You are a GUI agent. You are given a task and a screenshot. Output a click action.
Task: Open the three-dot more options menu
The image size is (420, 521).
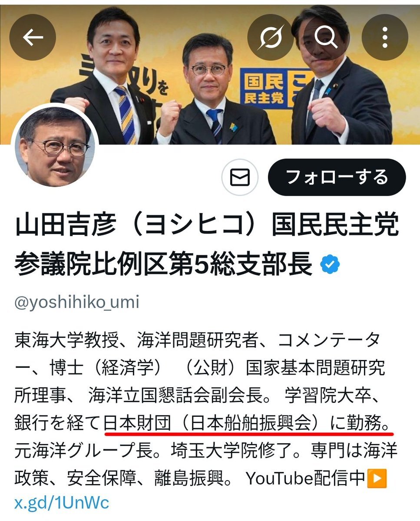tap(385, 38)
